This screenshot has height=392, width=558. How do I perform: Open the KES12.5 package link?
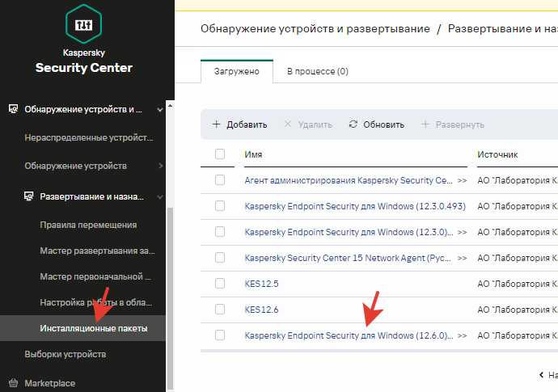pyautogui.click(x=261, y=284)
